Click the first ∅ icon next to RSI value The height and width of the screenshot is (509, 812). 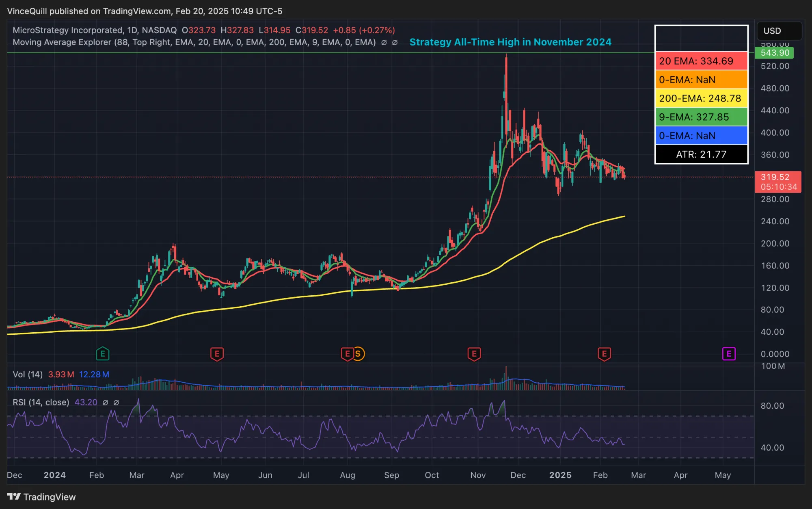point(106,403)
